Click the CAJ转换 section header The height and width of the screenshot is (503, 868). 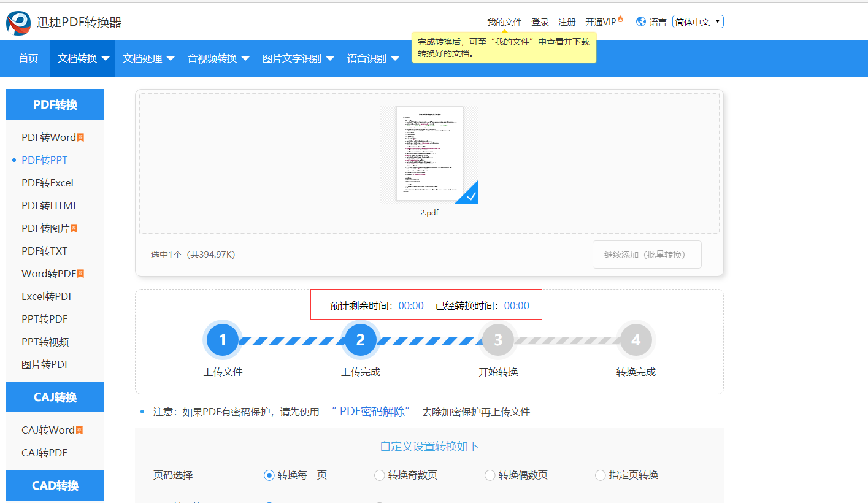click(55, 397)
